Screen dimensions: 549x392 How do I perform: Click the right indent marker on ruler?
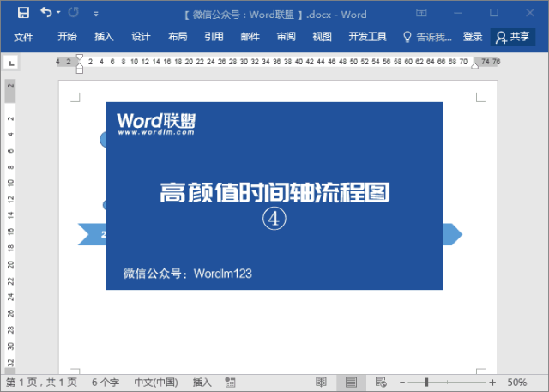474,65
